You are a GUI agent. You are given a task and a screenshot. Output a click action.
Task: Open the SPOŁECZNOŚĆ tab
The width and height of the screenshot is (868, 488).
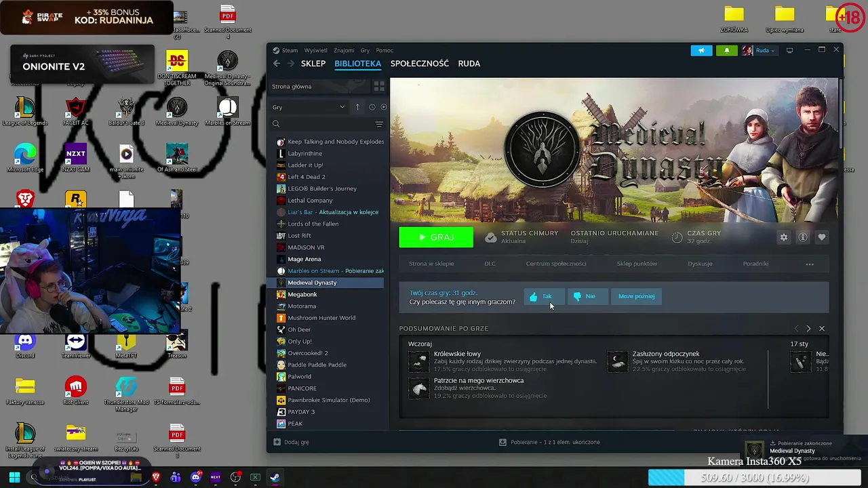pyautogui.click(x=420, y=64)
